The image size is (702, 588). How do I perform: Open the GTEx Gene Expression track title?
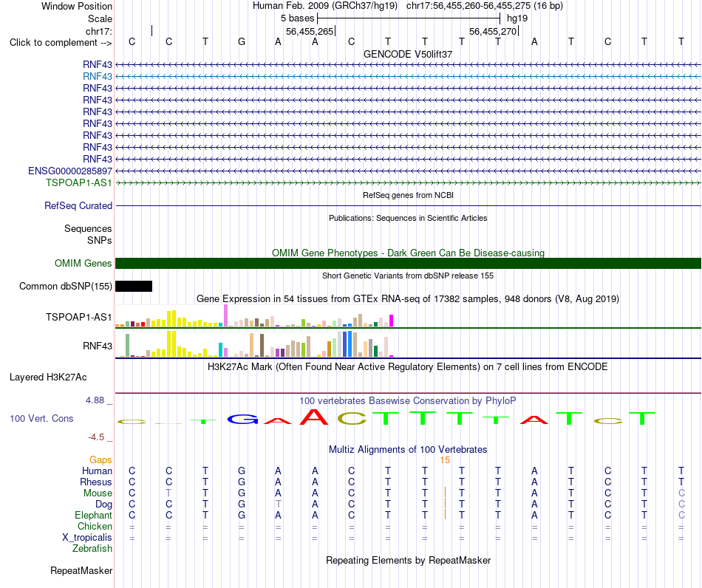[x=408, y=299]
